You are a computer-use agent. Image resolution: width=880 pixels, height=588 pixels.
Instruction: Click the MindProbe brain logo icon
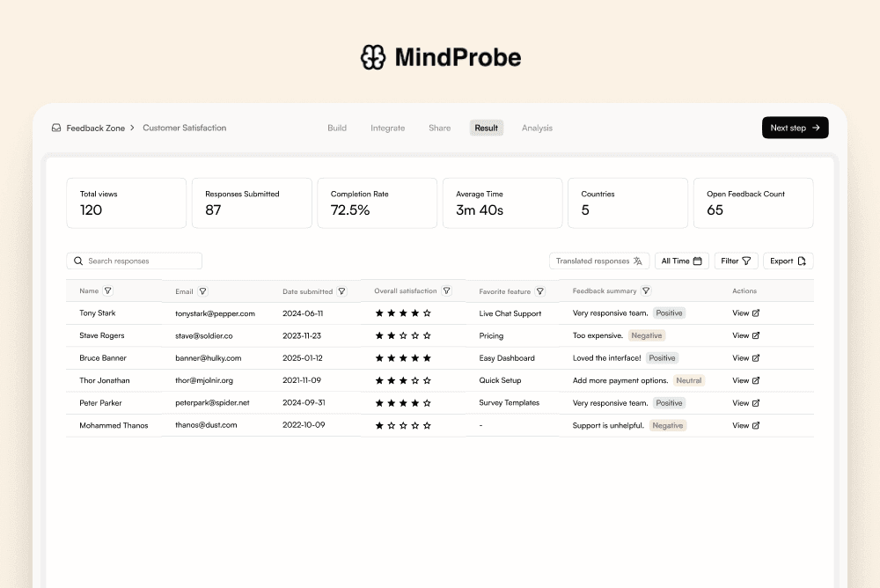(x=373, y=58)
